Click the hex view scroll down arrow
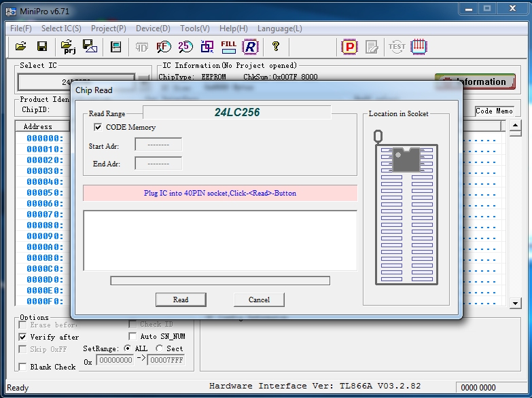Viewport: 532px width, 398px height. (x=515, y=304)
